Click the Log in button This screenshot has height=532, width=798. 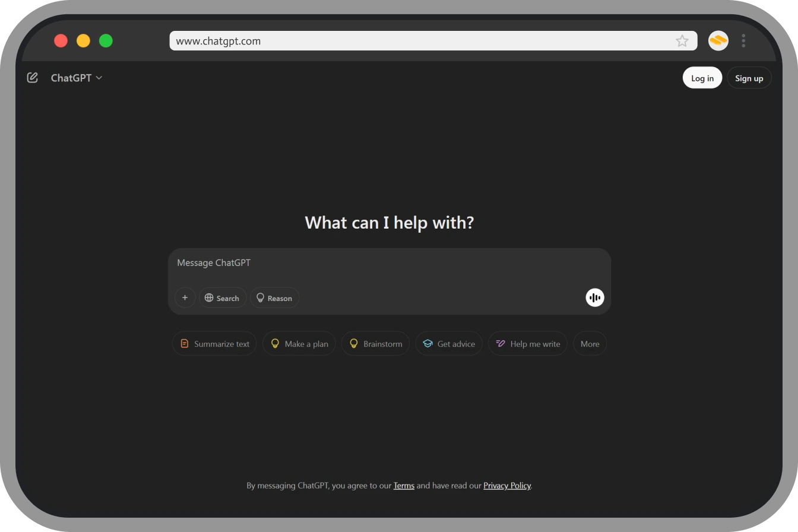click(x=702, y=78)
